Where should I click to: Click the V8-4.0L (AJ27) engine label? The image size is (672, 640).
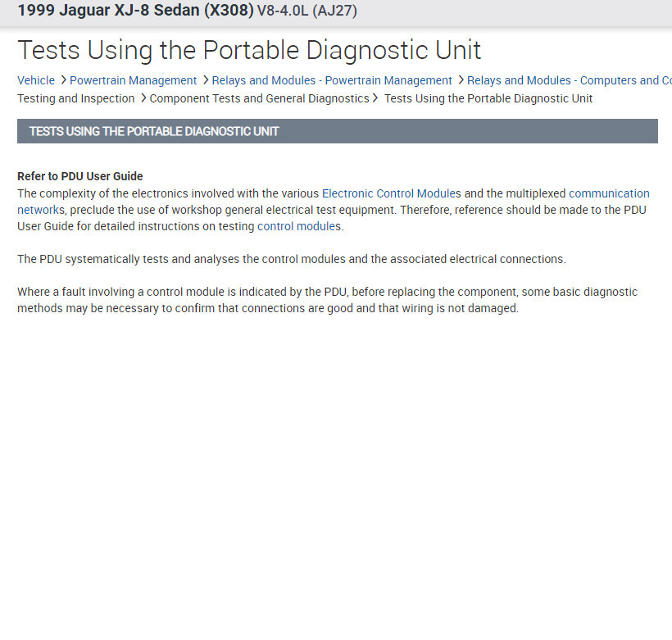[306, 11]
